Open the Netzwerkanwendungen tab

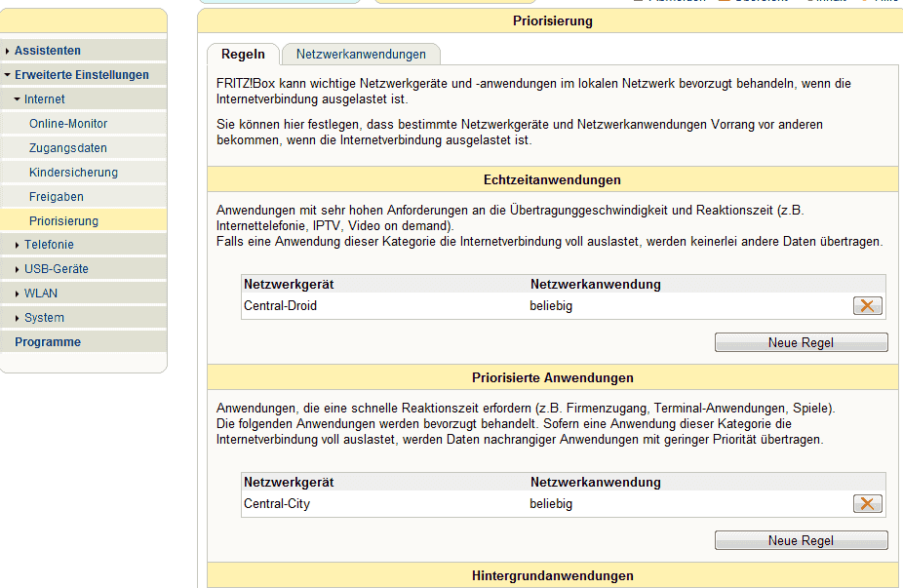point(361,55)
